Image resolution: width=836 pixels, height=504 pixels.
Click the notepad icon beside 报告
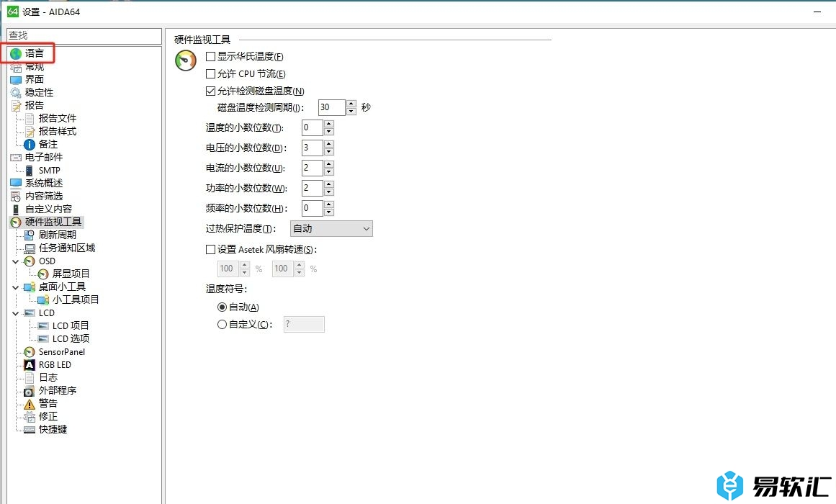point(16,106)
